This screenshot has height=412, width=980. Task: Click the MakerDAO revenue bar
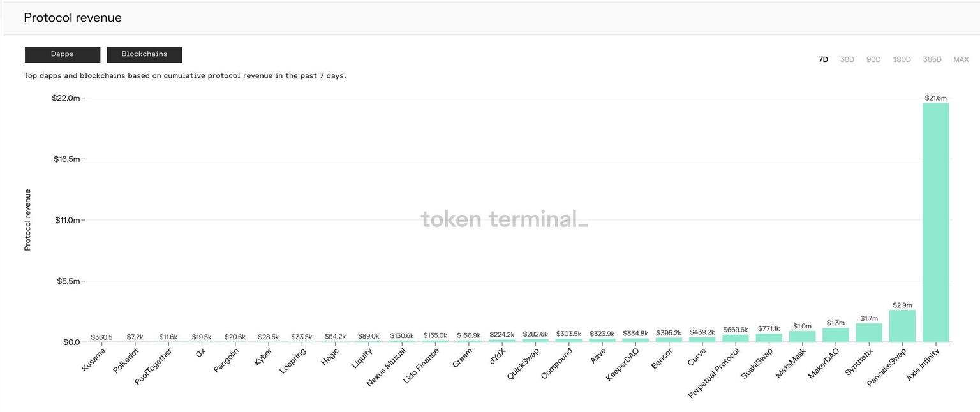(835, 335)
